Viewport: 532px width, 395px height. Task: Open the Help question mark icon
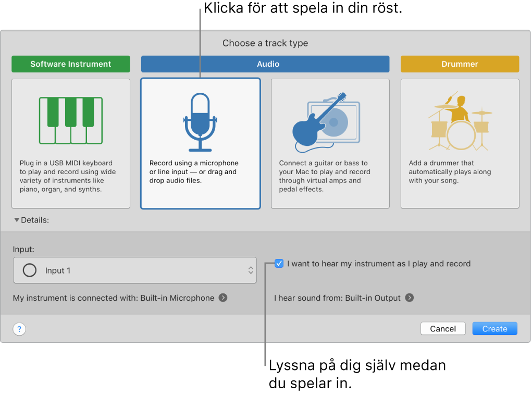point(19,329)
